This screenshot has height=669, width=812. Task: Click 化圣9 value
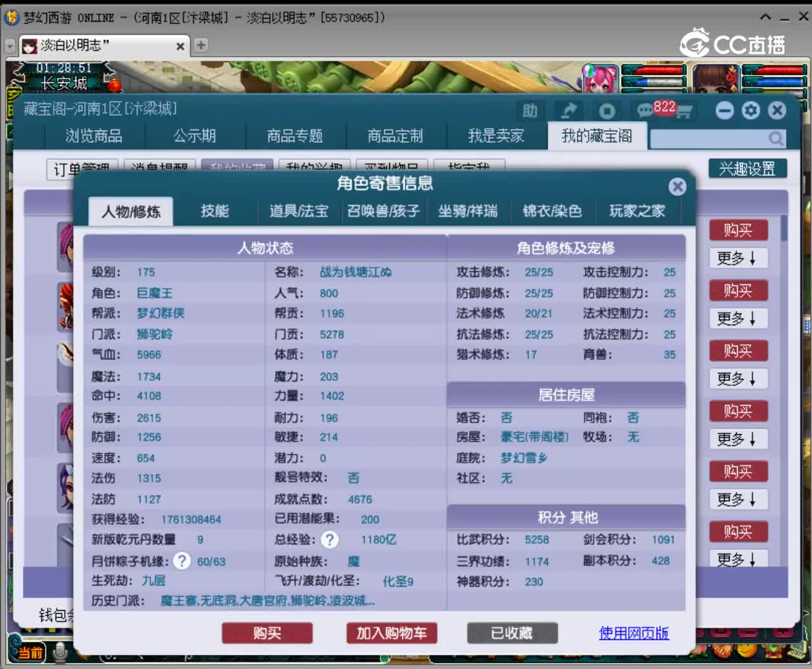[398, 581]
